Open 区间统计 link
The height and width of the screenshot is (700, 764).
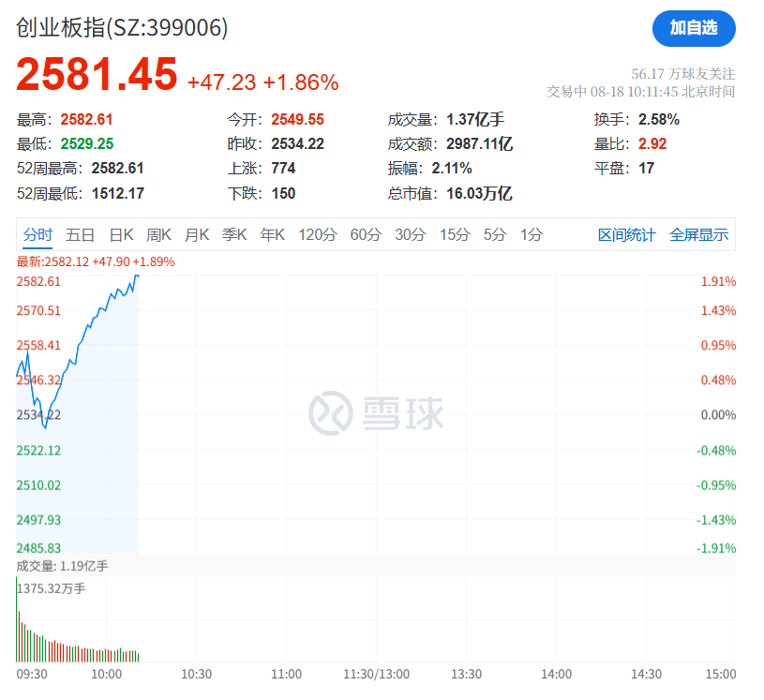click(x=626, y=235)
